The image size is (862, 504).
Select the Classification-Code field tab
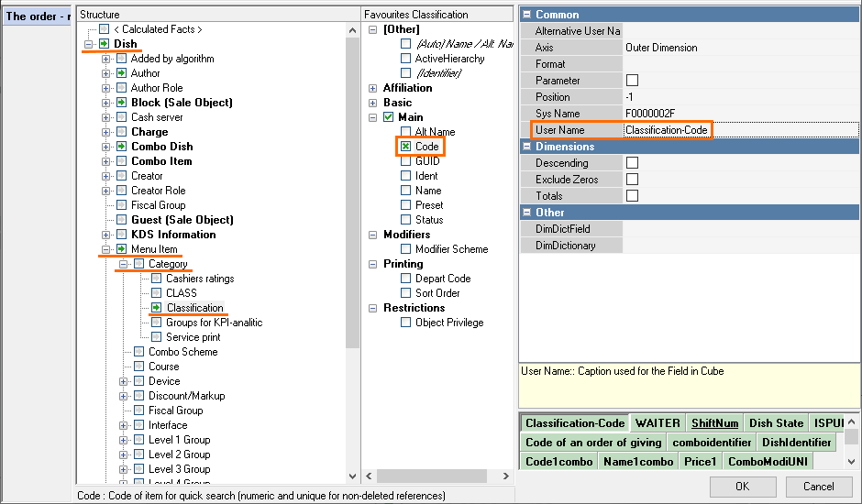point(575,423)
